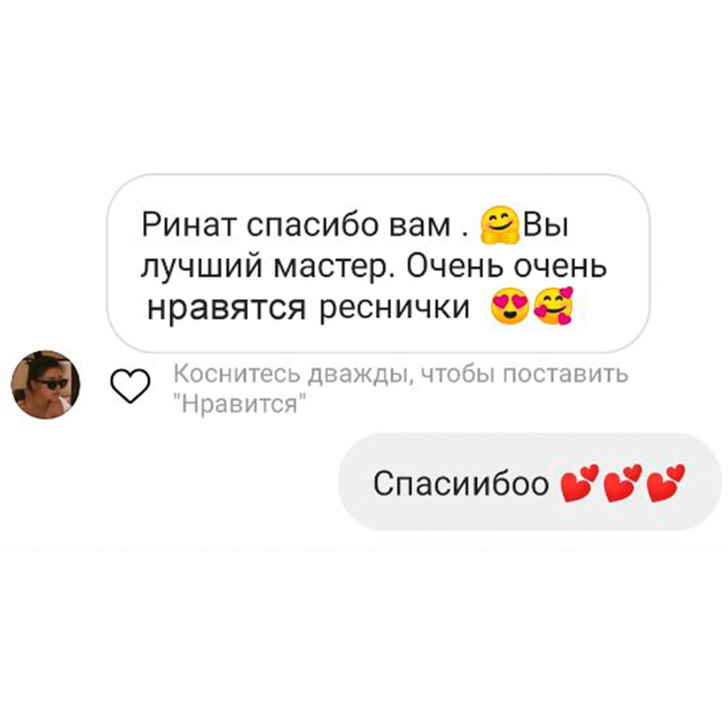This screenshot has height=728, width=728.
Task: Click the word мастер in message
Action: click(334, 266)
